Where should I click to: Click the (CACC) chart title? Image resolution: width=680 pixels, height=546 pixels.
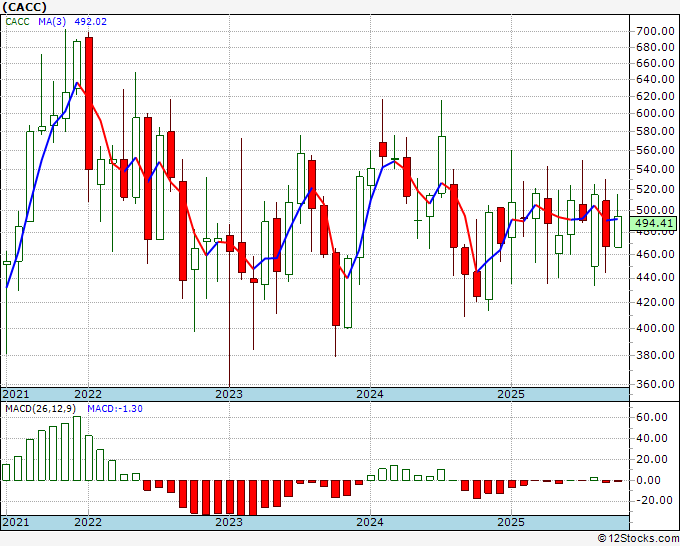point(24,7)
